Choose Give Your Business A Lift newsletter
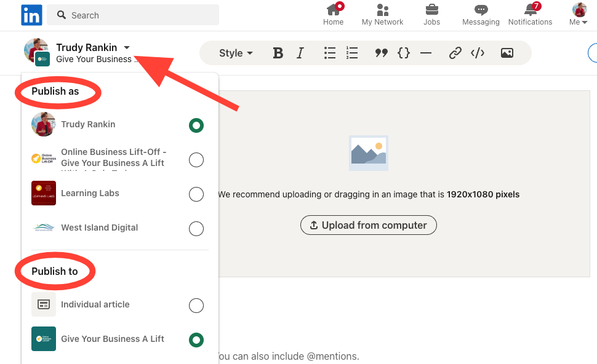Screen dimensions: 597x364 [x=196, y=339]
